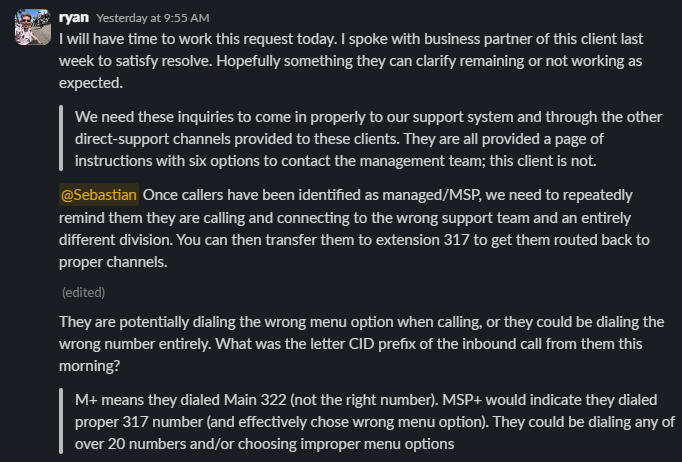Click the @Sebastian mention
The image size is (682, 462).
[99, 194]
